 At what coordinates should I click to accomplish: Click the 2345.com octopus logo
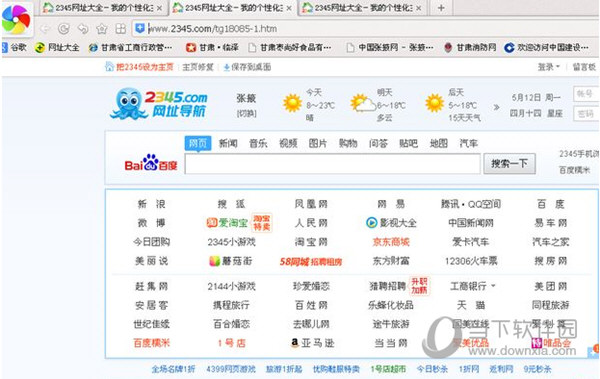[x=159, y=103]
